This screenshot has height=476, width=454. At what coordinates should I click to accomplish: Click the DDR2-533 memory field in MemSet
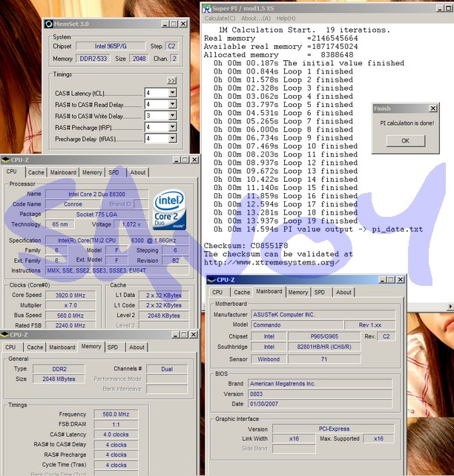point(93,59)
